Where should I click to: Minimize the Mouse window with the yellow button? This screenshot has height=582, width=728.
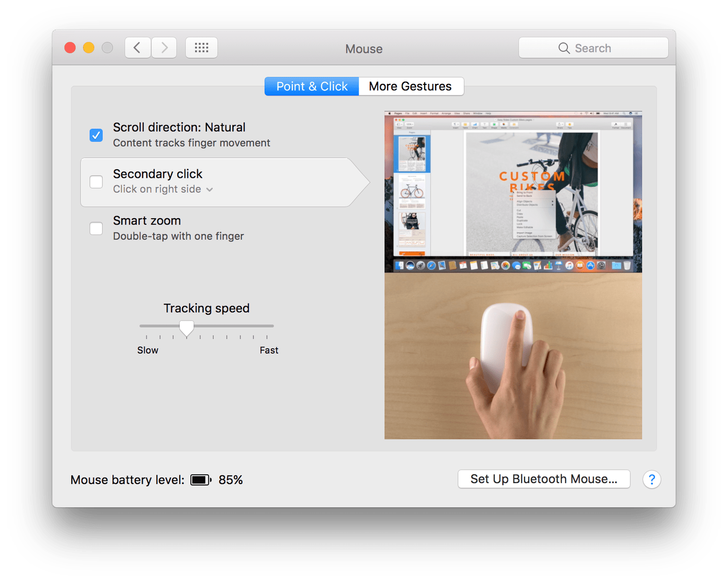tap(88, 48)
